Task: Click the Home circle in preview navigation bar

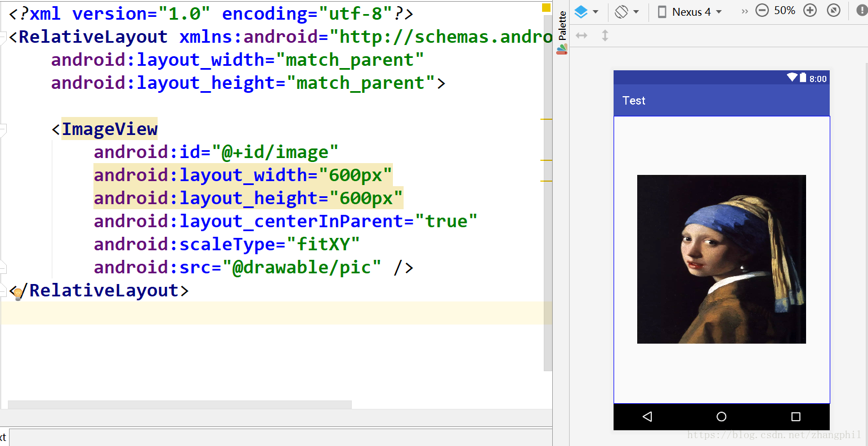Action: point(722,417)
